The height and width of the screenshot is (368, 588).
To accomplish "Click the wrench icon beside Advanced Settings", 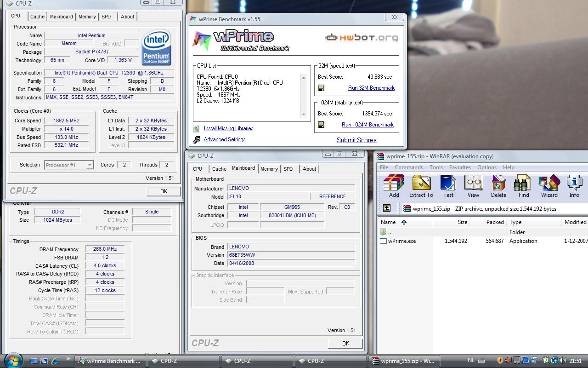I will [197, 140].
